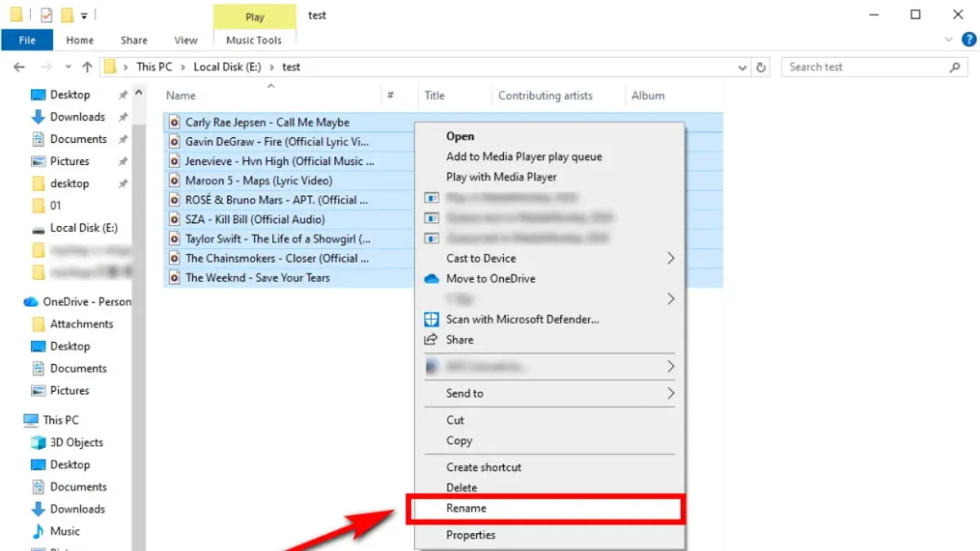980x551 pixels.
Task: Click the 3D Objects icon in the sidebar
Action: click(38, 442)
